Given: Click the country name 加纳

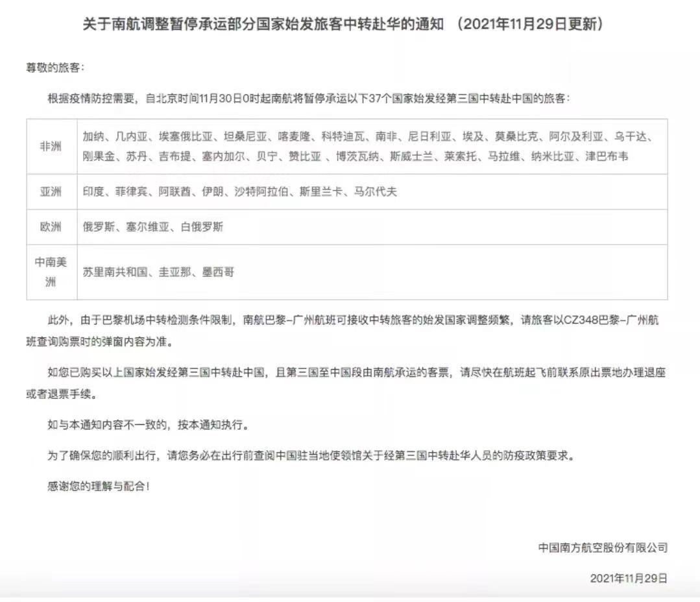Looking at the screenshot, I should pyautogui.click(x=93, y=137).
